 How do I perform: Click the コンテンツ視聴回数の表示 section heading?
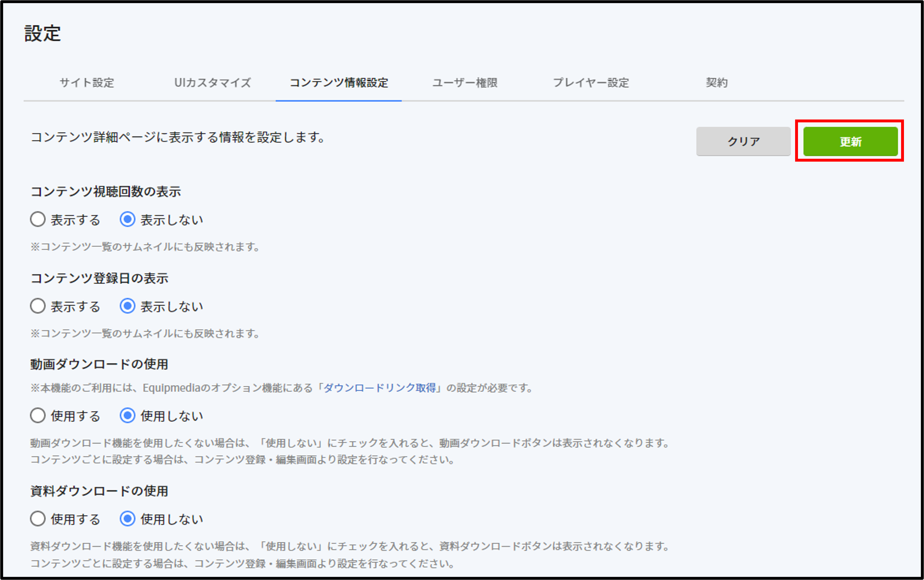tap(105, 191)
